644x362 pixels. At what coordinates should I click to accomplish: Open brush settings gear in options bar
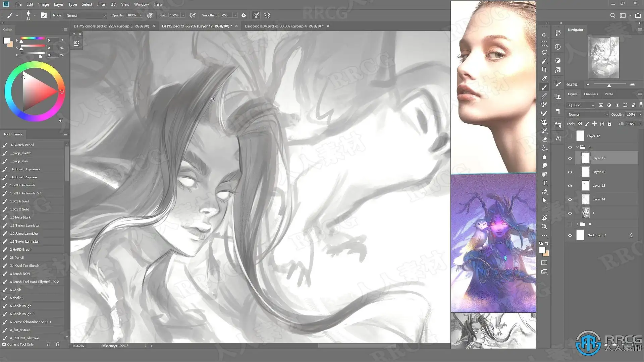(x=244, y=15)
